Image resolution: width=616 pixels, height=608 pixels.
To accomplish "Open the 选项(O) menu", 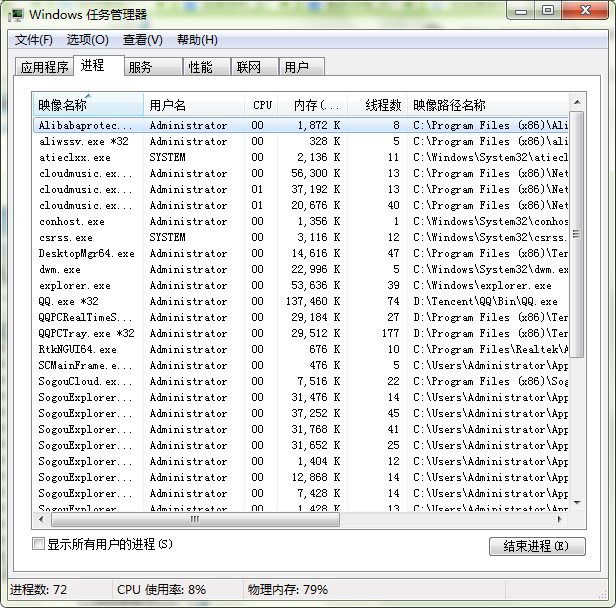I will 87,40.
